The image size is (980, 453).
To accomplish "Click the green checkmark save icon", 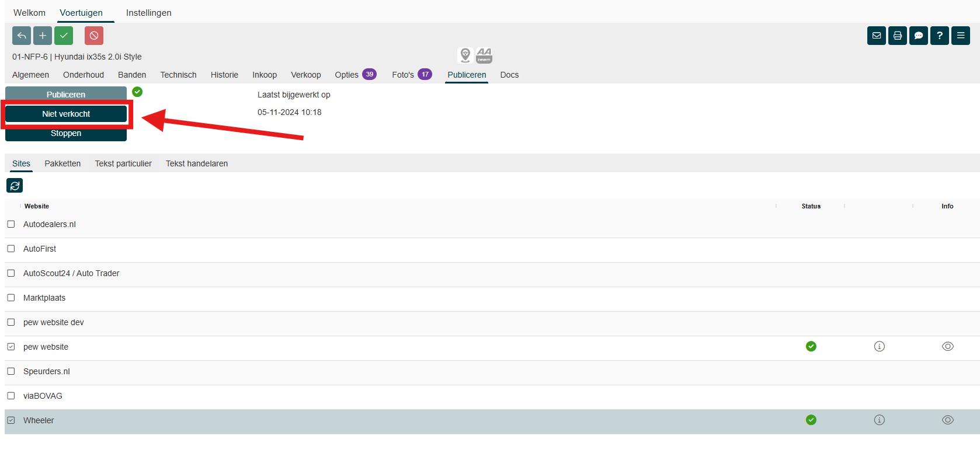I will [64, 36].
